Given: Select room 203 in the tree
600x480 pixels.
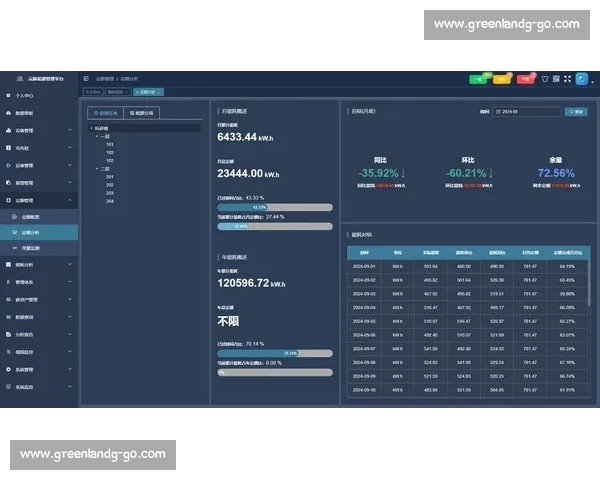Looking at the screenshot, I should [109, 193].
